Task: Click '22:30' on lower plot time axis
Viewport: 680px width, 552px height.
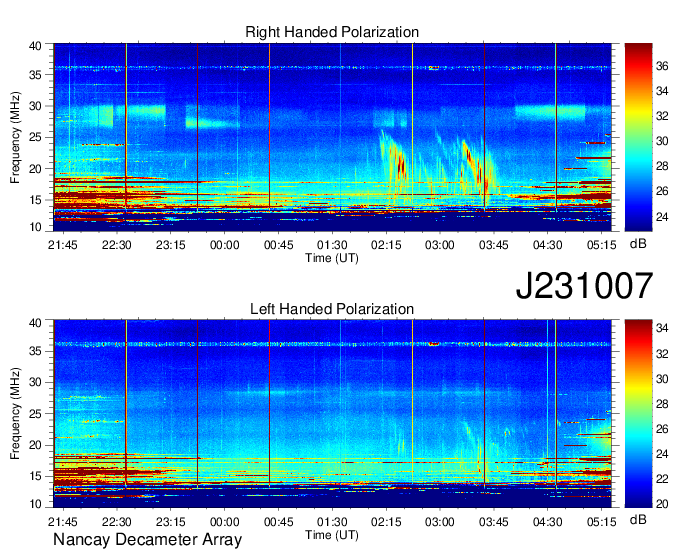Action: point(117,522)
